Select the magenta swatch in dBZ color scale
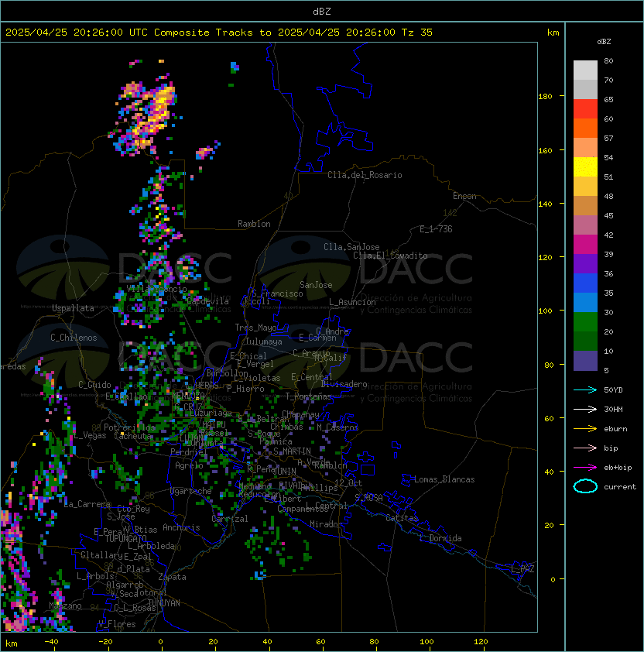The image size is (644, 652). [585, 245]
